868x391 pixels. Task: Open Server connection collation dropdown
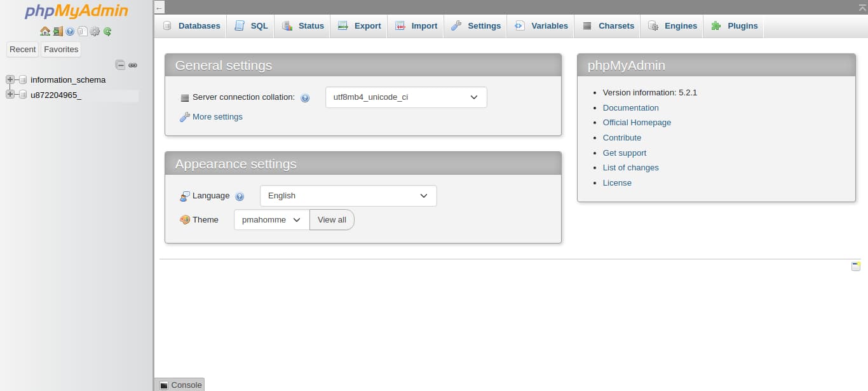[x=406, y=97]
